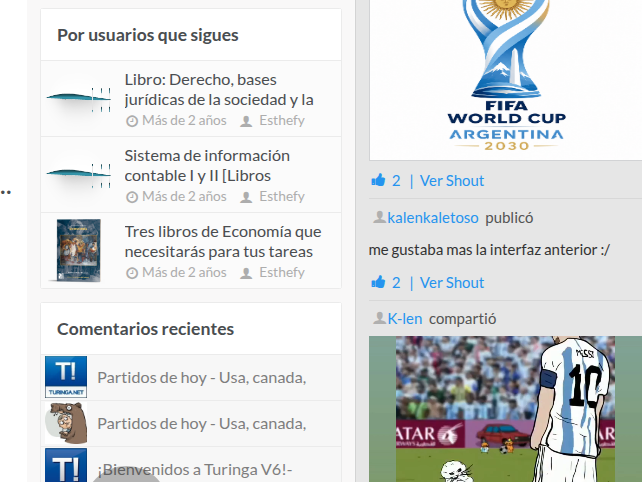Open thumbnail of Sistema de información contable post
Screen dimensions: 642x482
point(79,175)
